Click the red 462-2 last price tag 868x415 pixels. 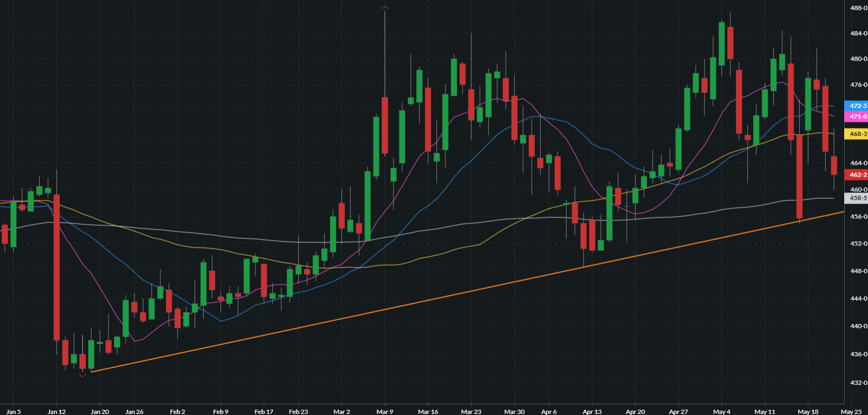click(x=856, y=174)
